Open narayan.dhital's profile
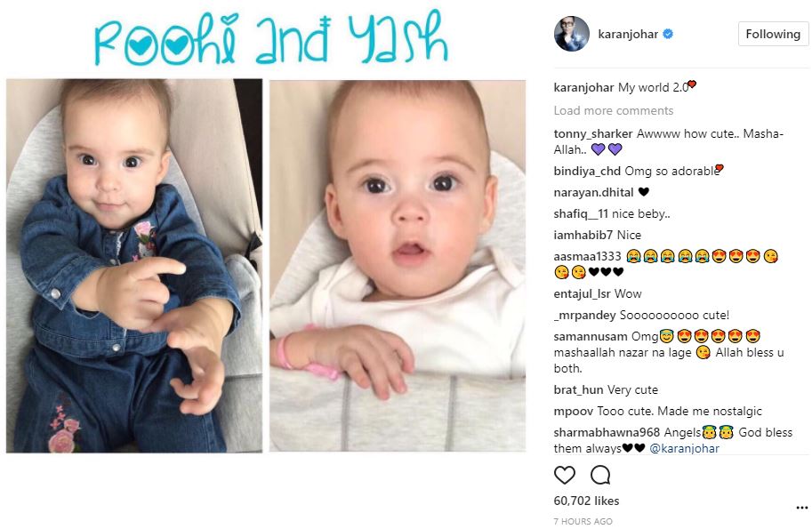The width and height of the screenshot is (812, 529). click(593, 193)
